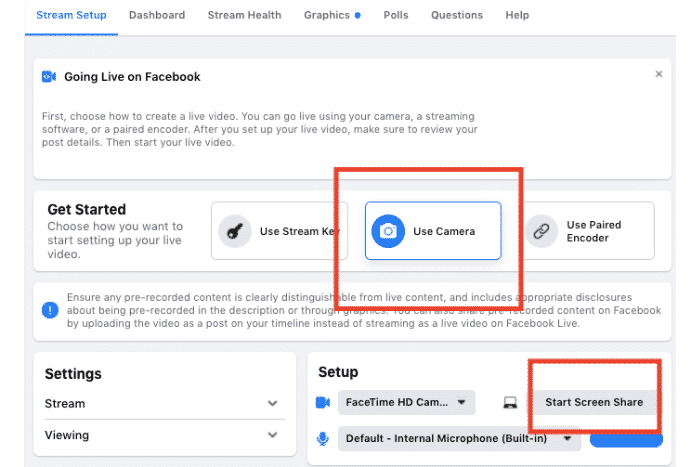Screen dimensions: 700x467
Task: Switch to the Dashboard tab
Action: 157,15
